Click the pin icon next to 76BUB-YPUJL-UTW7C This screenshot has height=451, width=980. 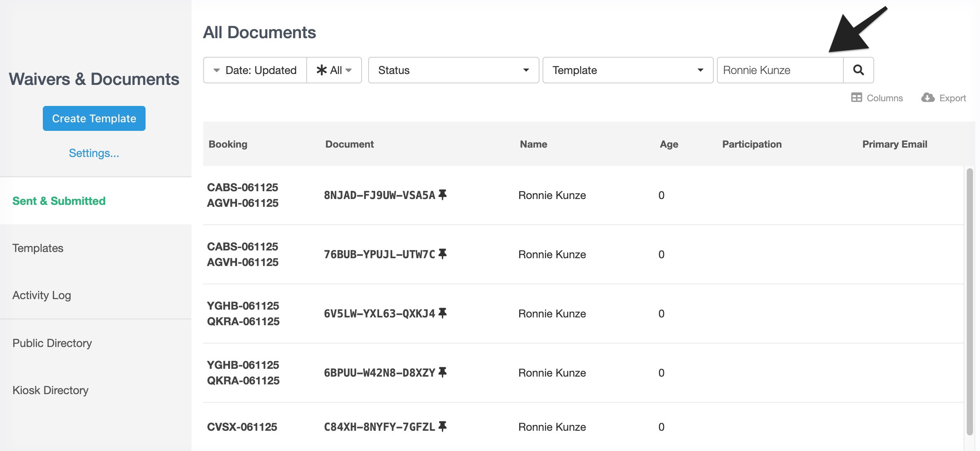click(443, 254)
